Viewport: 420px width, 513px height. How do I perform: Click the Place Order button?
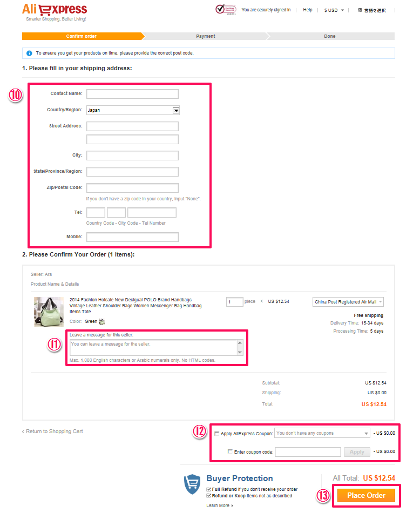(x=367, y=495)
